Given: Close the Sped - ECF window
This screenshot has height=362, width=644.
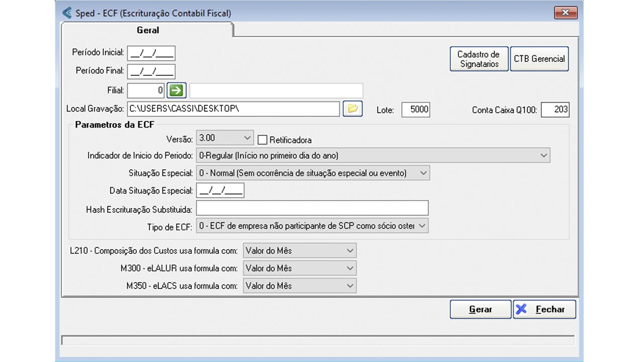Looking at the screenshot, I should pyautogui.click(x=565, y=13).
